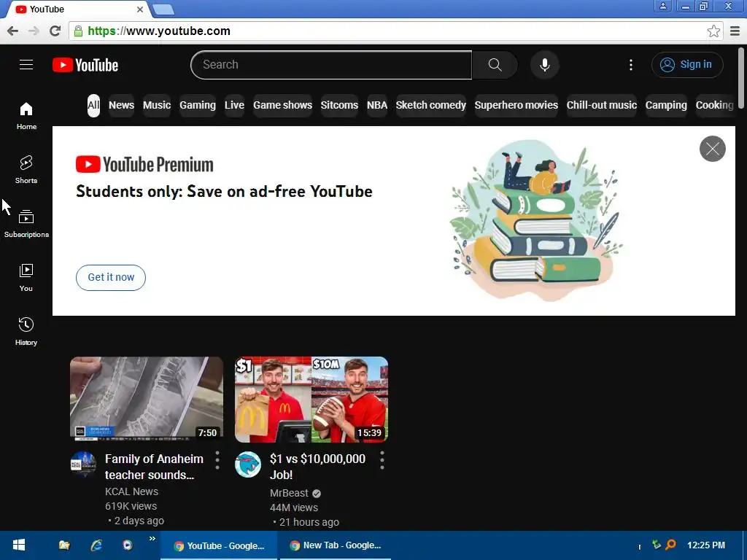Go to Home in sidebar
This screenshot has height=560, width=747.
click(x=26, y=116)
